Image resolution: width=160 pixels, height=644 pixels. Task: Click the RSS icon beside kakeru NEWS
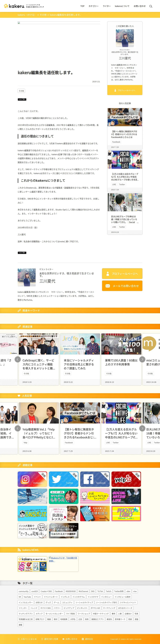click(19, 550)
